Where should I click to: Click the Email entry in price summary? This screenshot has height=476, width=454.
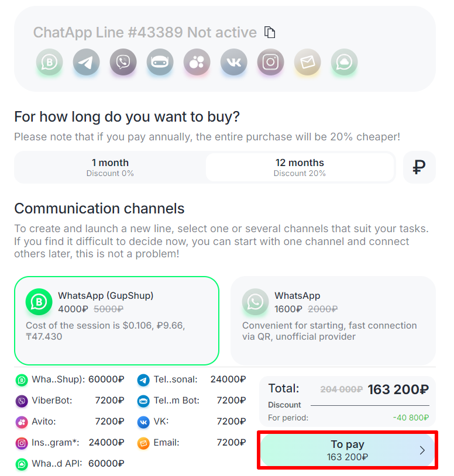(191, 443)
